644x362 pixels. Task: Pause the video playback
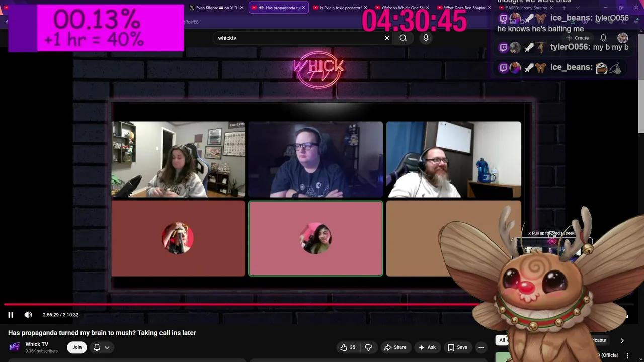point(11,315)
